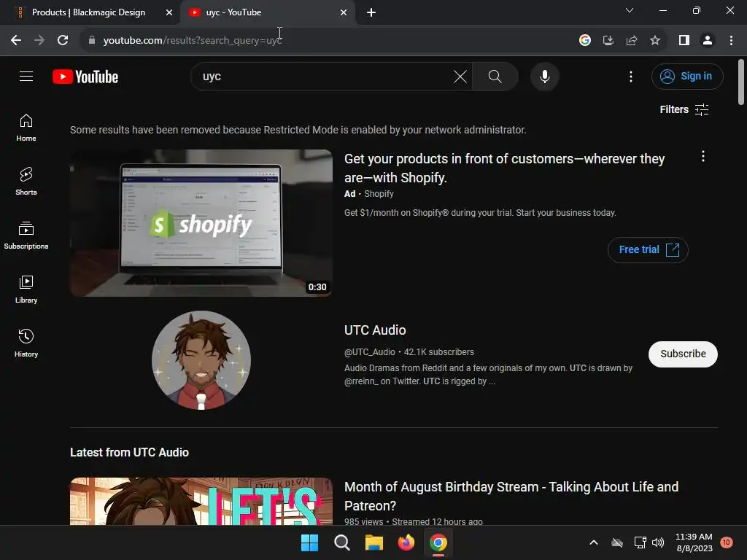Open Subscriptions from sidebar
The height and width of the screenshot is (560, 747).
coord(26,236)
